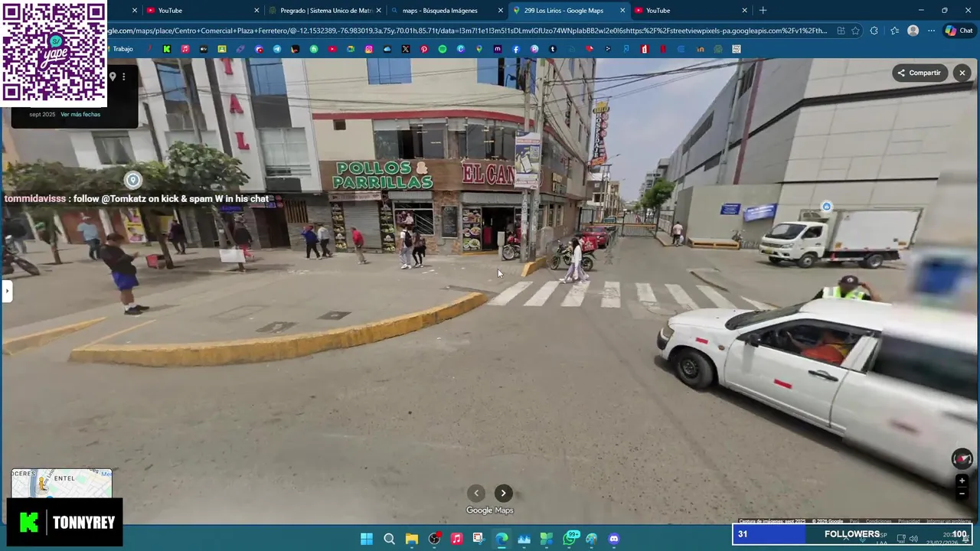Screen dimensions: 980x551
Task: Open Telegram bookmark
Action: [277, 49]
